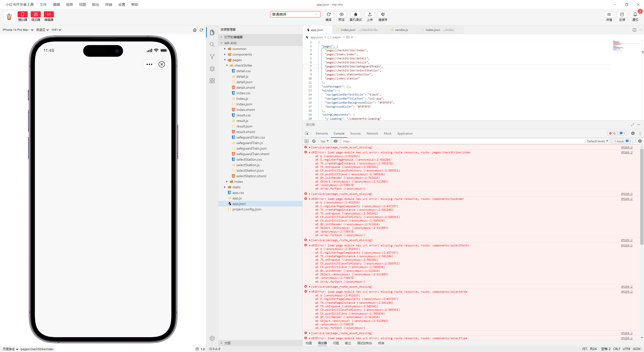The height and width of the screenshot is (352, 644).
Task: Open the Search sidebar icon
Action: [x=212, y=45]
